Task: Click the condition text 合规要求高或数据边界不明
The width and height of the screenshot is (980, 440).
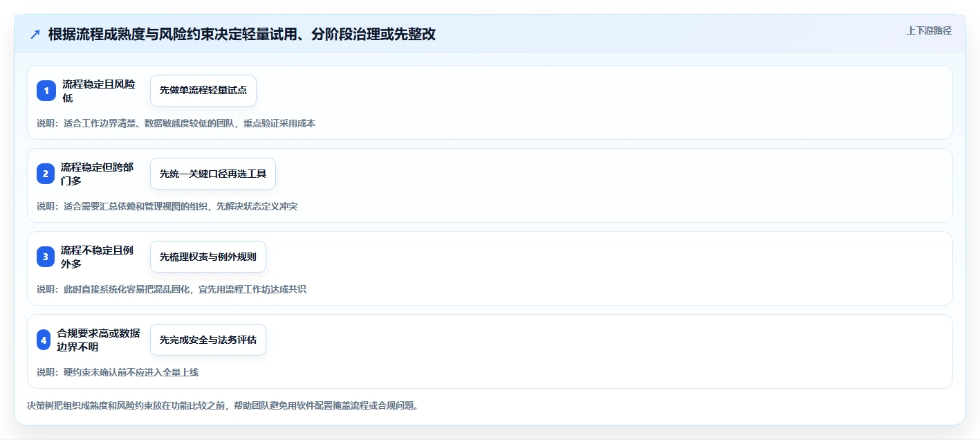Action: click(99, 340)
